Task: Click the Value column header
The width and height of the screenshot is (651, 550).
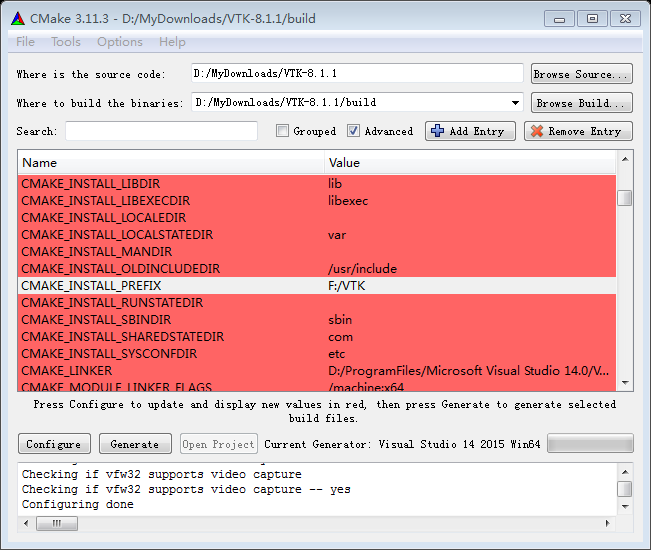Action: tap(470, 162)
